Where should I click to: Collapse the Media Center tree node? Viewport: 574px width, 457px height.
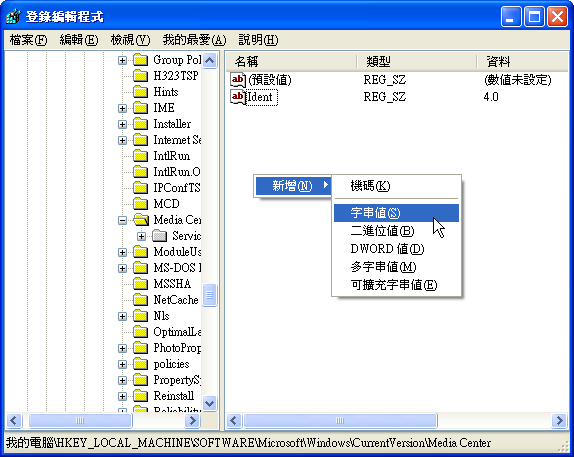pyautogui.click(x=122, y=220)
